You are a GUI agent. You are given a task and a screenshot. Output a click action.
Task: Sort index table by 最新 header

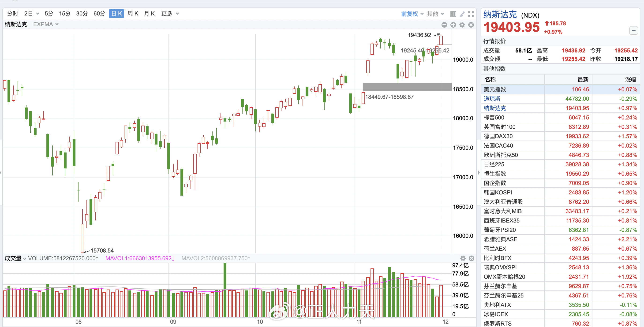[x=568, y=79]
